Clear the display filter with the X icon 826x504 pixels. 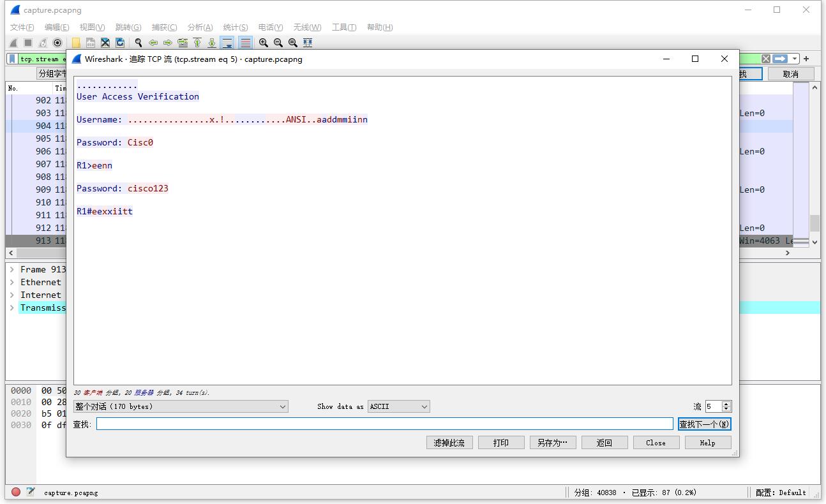[x=766, y=59]
